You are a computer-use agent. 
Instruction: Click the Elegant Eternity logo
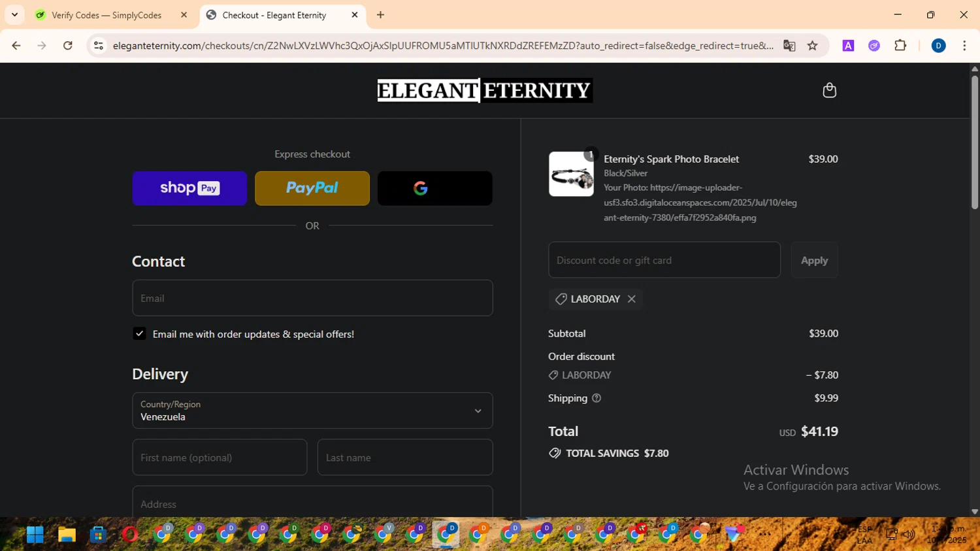485,90
